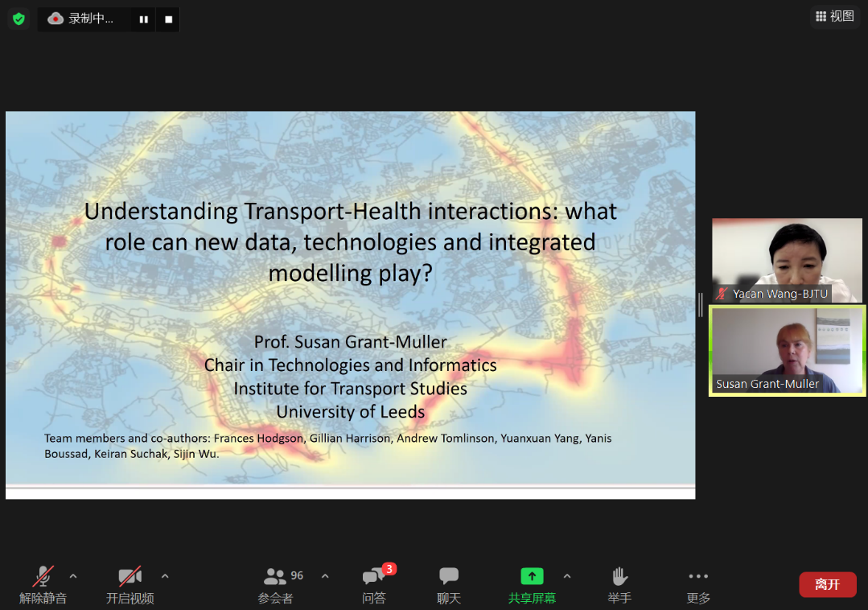Expand participants options arrow beside 96
The width and height of the screenshot is (868, 610).
click(325, 576)
